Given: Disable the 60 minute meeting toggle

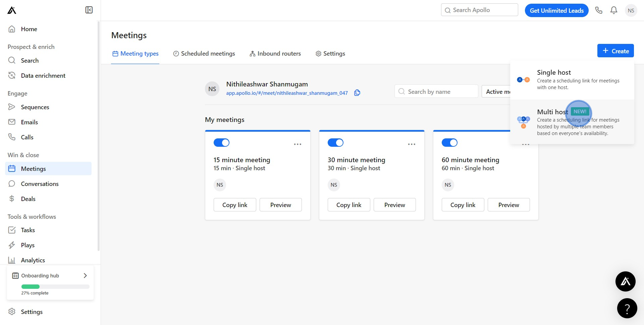Looking at the screenshot, I should tap(449, 143).
